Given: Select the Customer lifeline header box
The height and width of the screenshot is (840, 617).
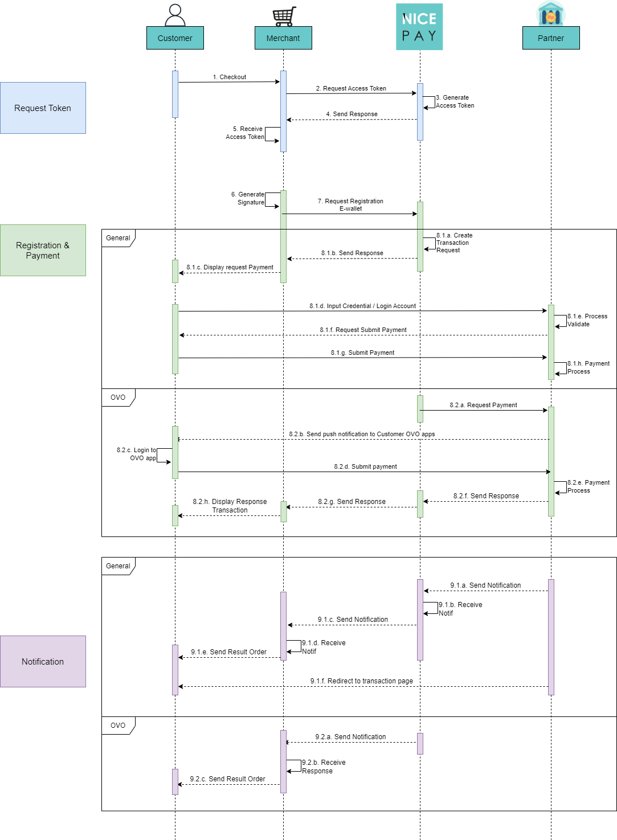Looking at the screenshot, I should [x=175, y=38].
